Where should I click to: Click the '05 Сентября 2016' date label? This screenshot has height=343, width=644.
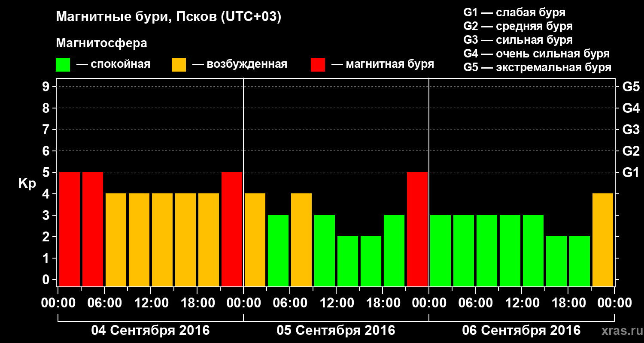tap(336, 331)
